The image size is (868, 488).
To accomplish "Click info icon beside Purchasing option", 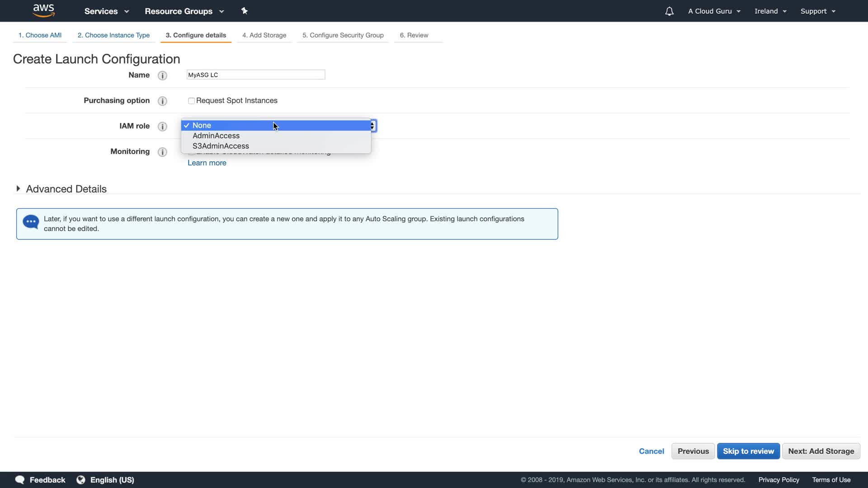I will point(162,101).
